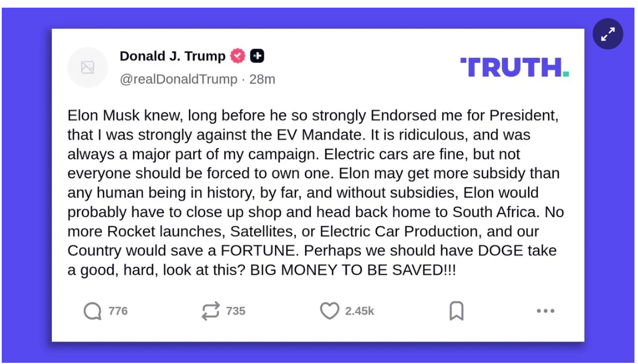Click the black plus badge beside name
638x364 pixels.
[x=257, y=56]
